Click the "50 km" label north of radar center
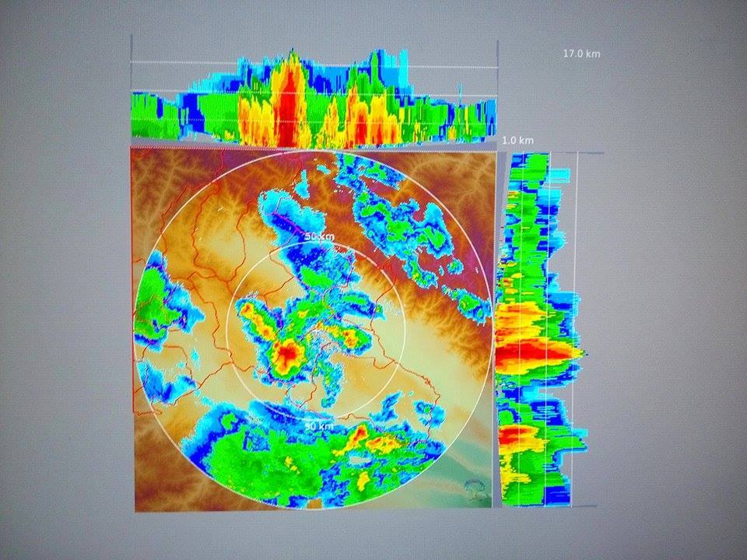 click(319, 236)
